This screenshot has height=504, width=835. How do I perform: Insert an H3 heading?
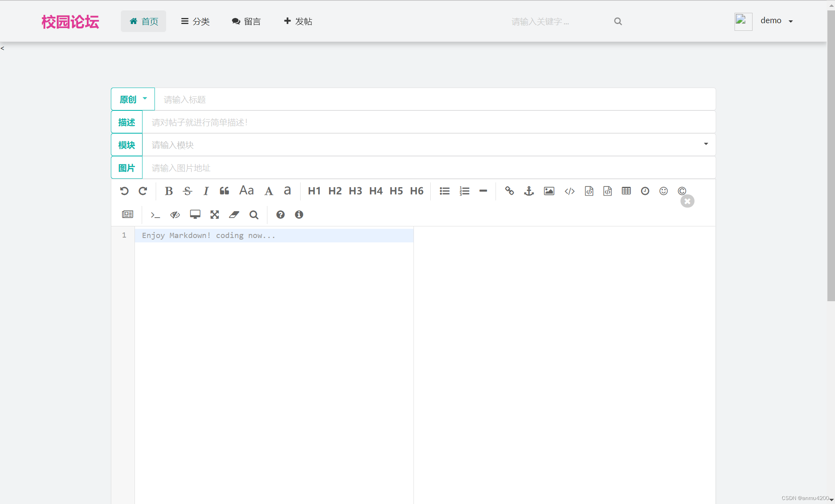pyautogui.click(x=355, y=191)
